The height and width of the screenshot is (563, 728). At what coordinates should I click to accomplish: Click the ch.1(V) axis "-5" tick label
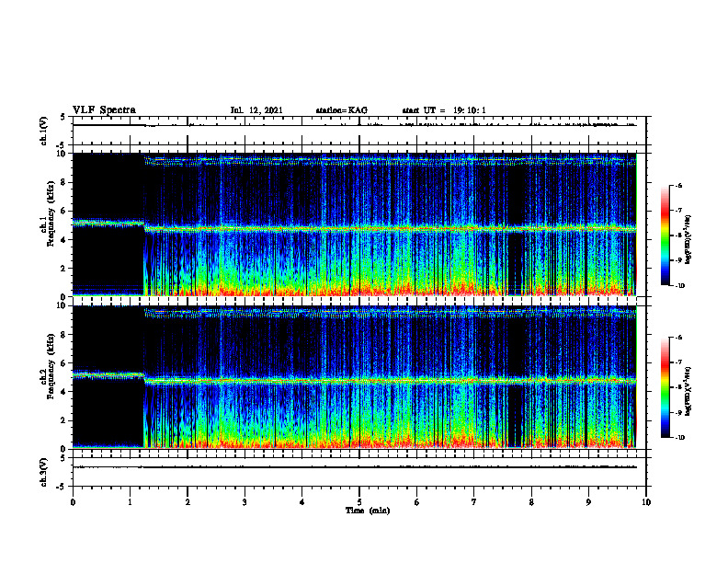click(x=62, y=145)
